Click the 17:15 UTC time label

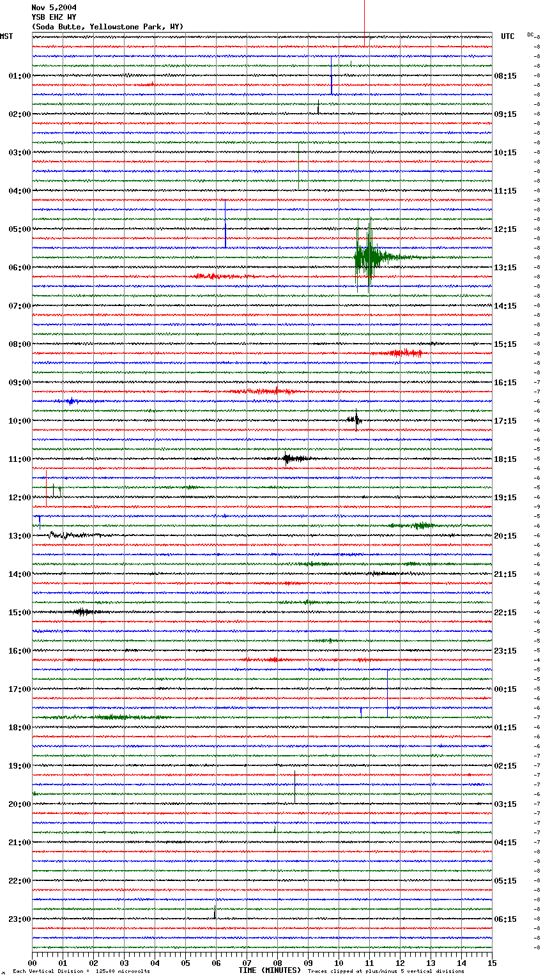(x=505, y=421)
